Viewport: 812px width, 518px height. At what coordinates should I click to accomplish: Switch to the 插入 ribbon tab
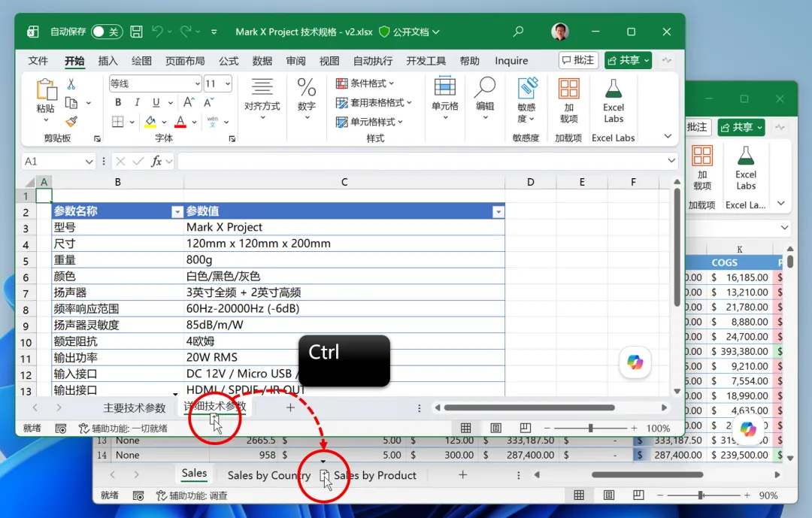coord(108,61)
